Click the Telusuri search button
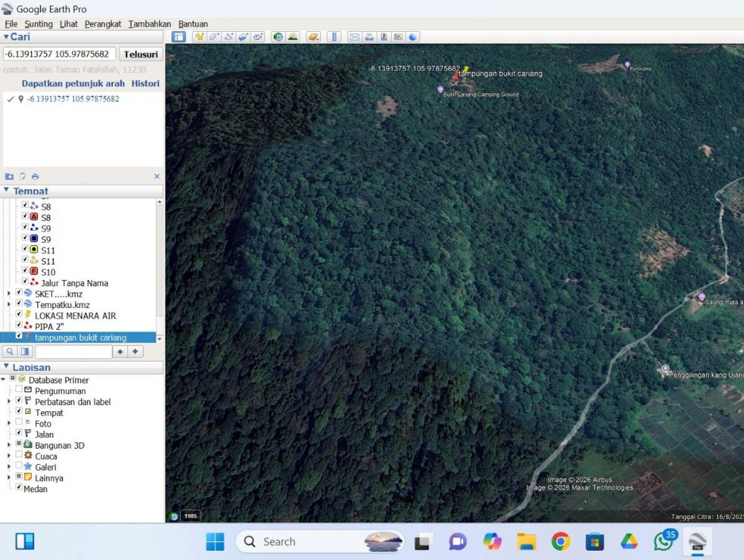The width and height of the screenshot is (744, 560). pos(140,54)
